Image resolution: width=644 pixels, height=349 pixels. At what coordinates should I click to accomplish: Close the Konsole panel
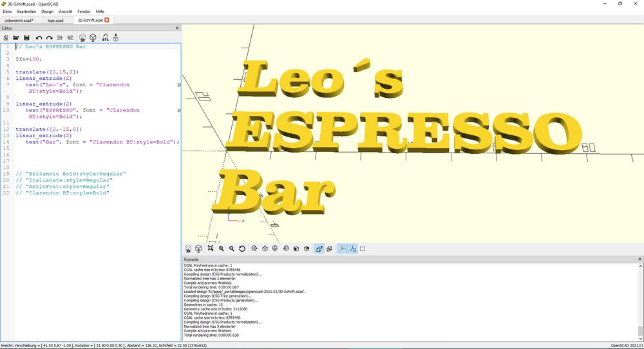point(639,259)
